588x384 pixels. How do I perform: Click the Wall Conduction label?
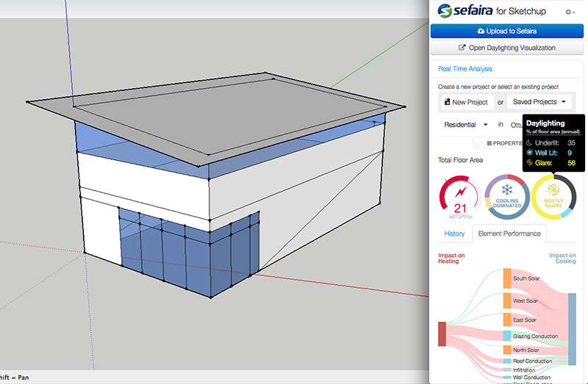point(531,377)
